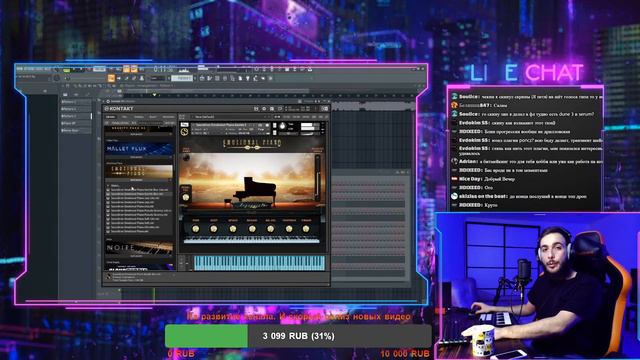This screenshot has width=640, height=360.
Task: Click skizien on the beat chat message
Action: point(520,196)
